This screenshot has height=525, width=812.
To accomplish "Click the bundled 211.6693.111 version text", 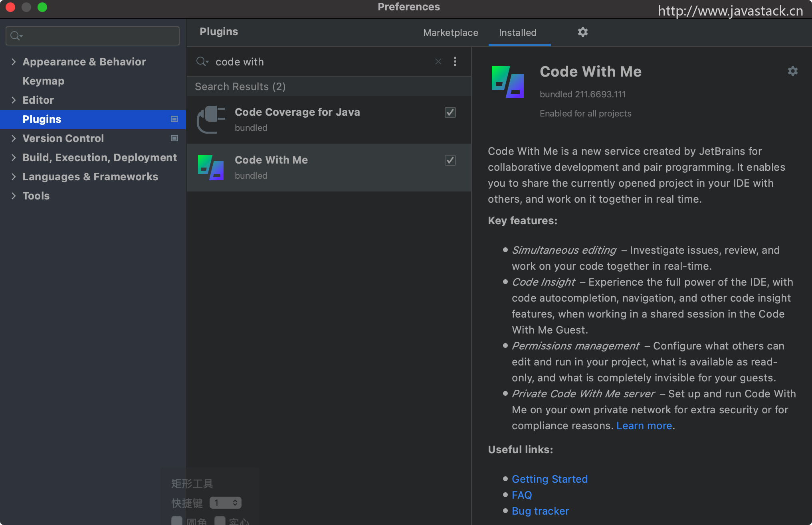I will point(583,95).
